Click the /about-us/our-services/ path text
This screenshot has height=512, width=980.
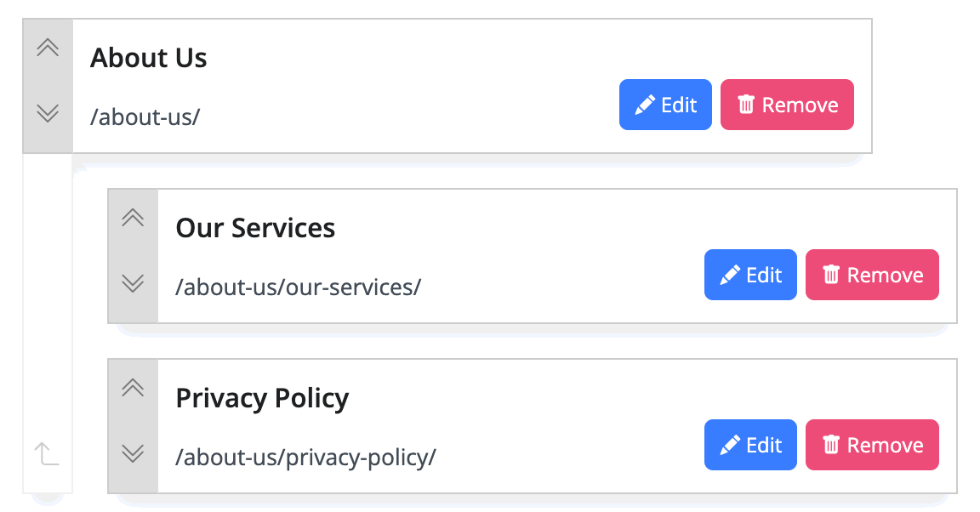click(298, 287)
